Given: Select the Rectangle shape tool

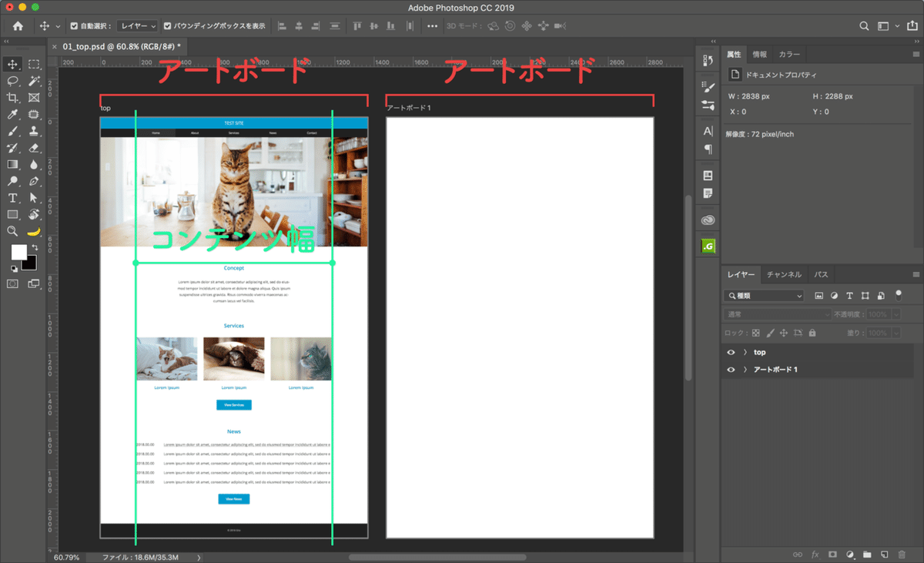Looking at the screenshot, I should click(13, 214).
